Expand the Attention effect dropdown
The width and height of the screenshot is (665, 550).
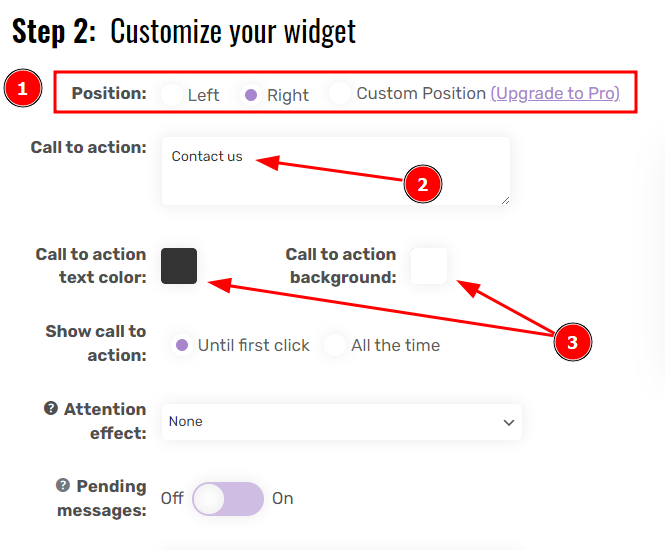point(341,422)
